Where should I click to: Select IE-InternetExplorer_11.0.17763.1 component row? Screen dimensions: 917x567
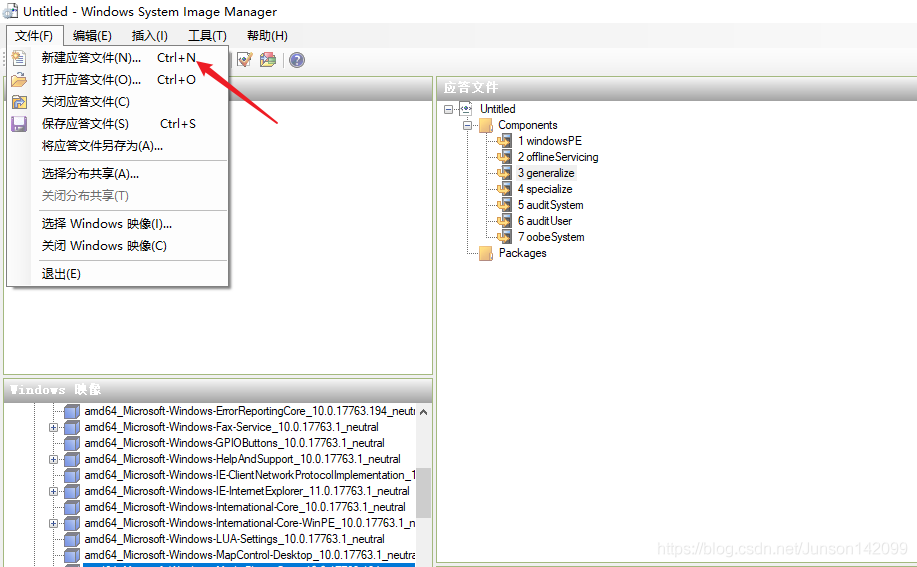pos(247,491)
